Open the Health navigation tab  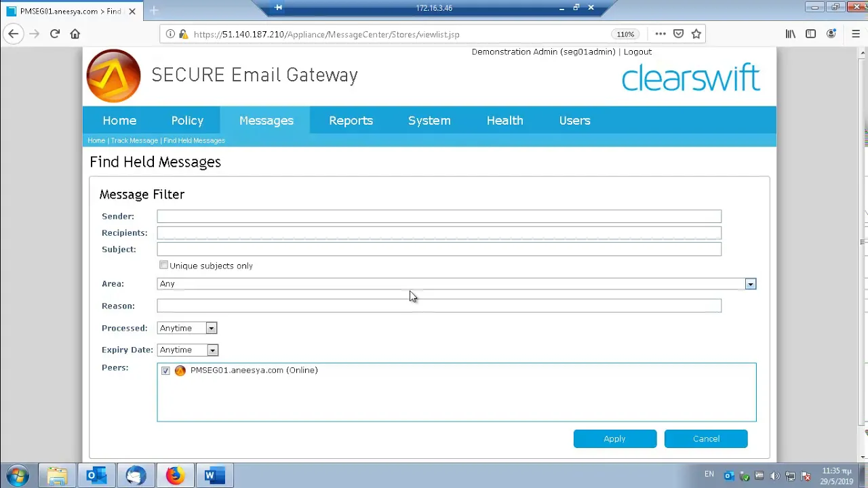pos(505,121)
